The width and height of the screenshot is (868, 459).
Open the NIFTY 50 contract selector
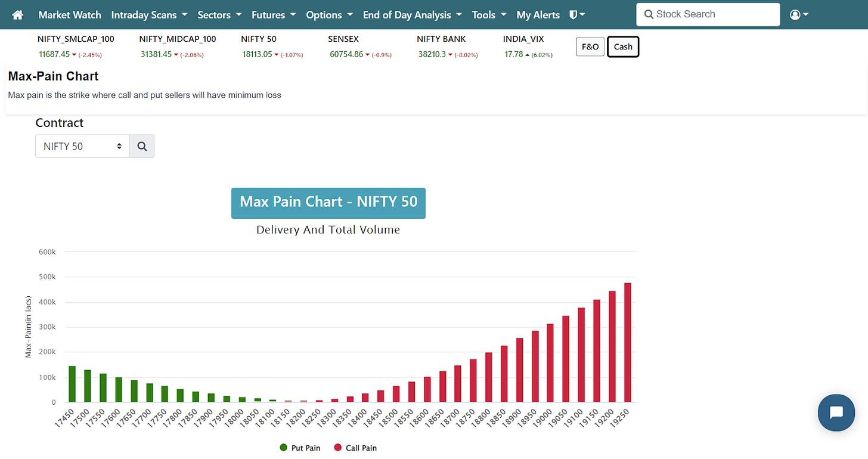(x=82, y=145)
